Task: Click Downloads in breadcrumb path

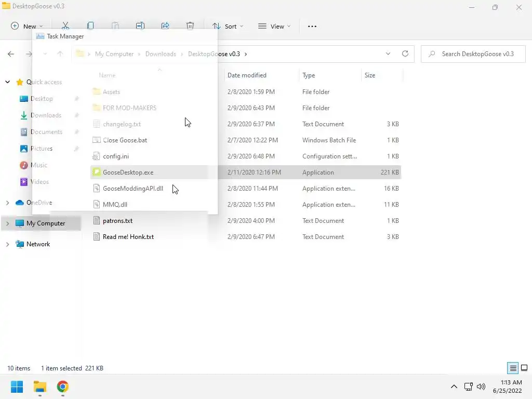Action: (x=161, y=54)
